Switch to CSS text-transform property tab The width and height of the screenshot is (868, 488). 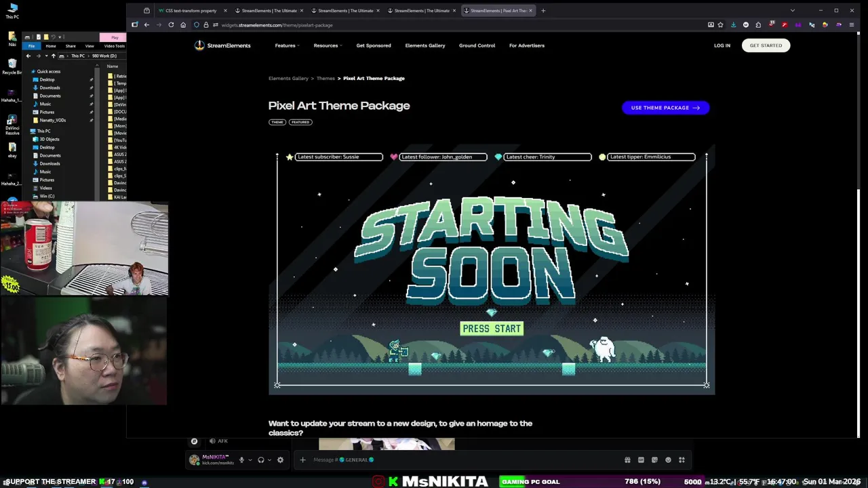point(191,10)
